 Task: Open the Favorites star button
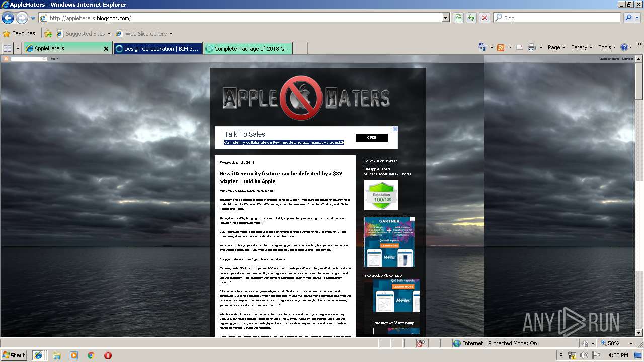click(19, 33)
